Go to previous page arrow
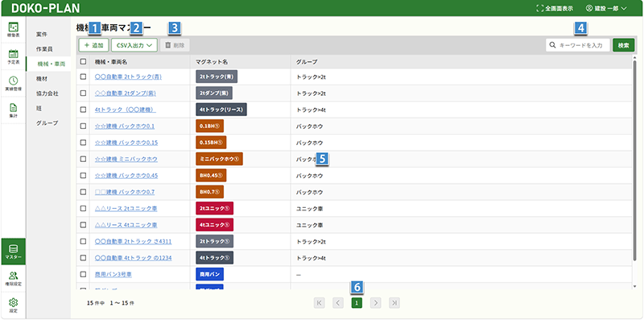 click(337, 303)
